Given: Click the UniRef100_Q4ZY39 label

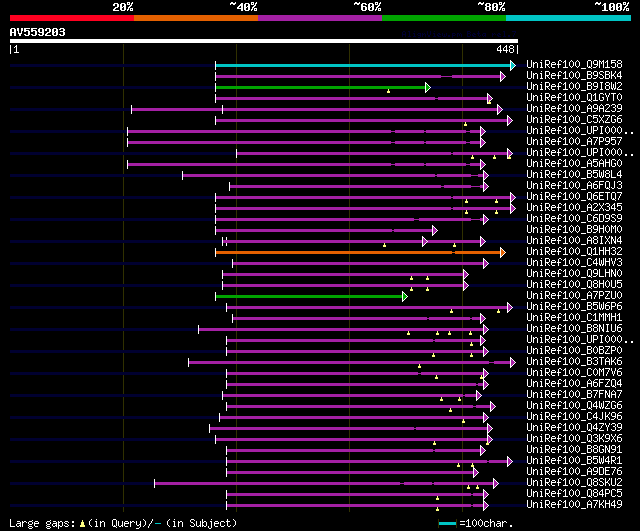Looking at the screenshot, I should (x=574, y=428).
